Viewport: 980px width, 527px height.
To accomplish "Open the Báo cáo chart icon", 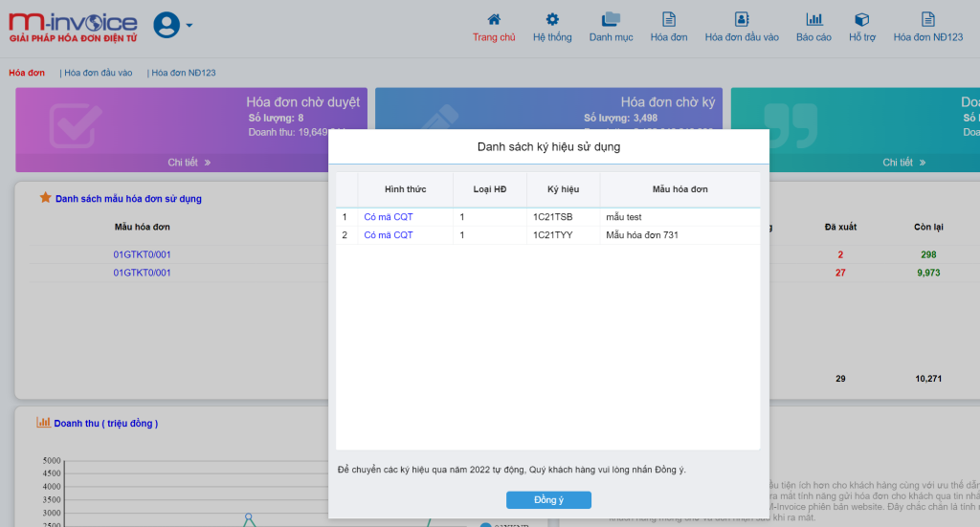I will pyautogui.click(x=813, y=19).
